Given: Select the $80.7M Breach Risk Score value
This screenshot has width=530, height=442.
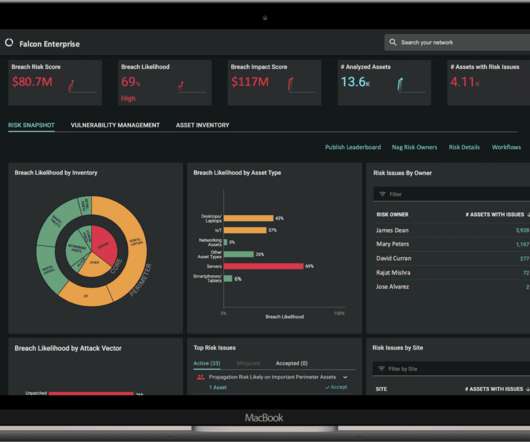Looking at the screenshot, I should click(x=32, y=82).
